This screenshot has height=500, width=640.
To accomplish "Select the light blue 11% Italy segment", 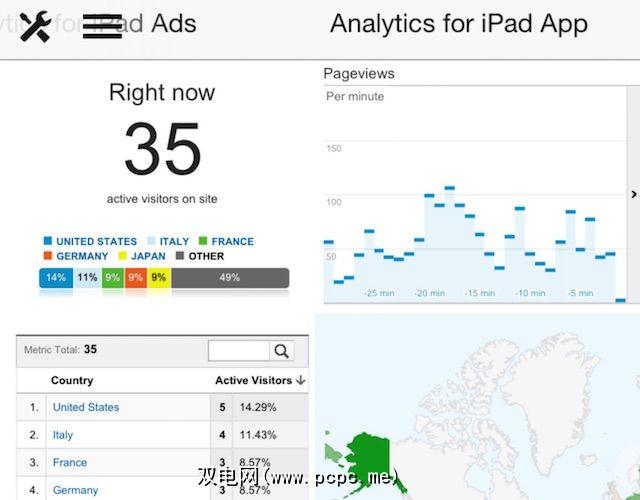I will tap(88, 278).
